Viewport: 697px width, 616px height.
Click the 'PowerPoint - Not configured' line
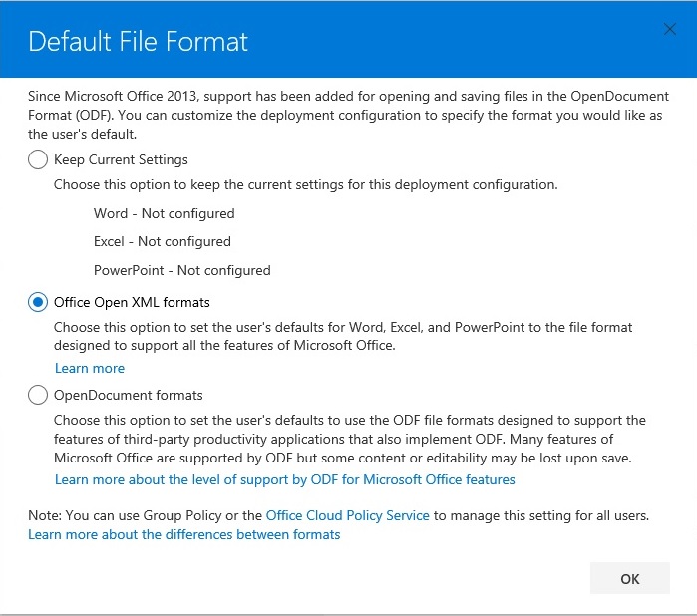(182, 270)
